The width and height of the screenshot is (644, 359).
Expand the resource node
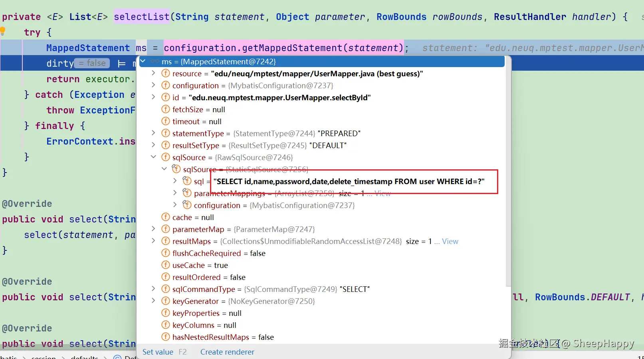(x=153, y=73)
